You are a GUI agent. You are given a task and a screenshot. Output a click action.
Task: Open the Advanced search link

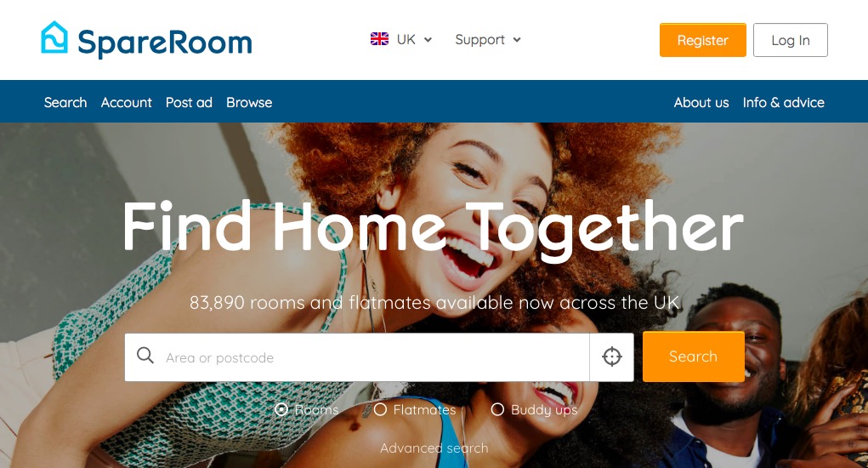point(434,448)
